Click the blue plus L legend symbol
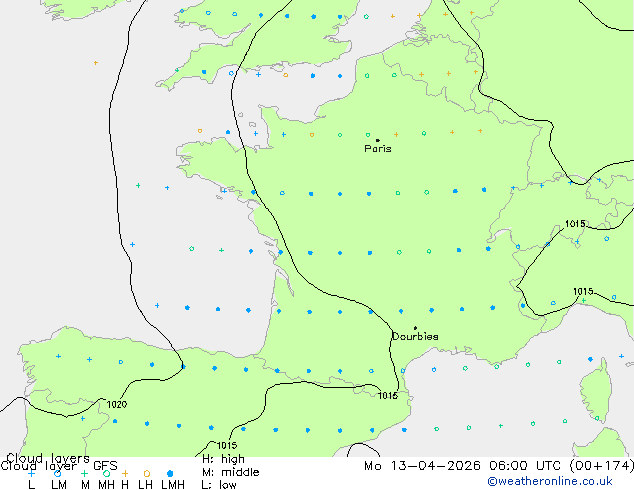 31,473
